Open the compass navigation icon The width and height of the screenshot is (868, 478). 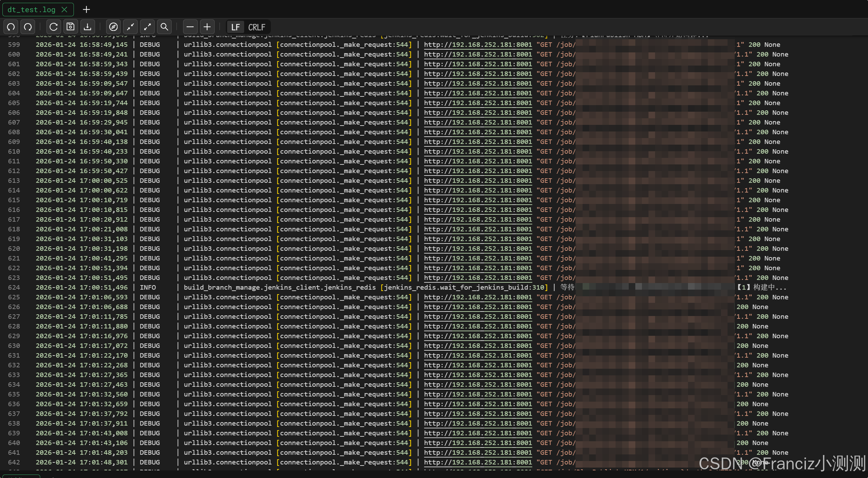click(x=113, y=27)
